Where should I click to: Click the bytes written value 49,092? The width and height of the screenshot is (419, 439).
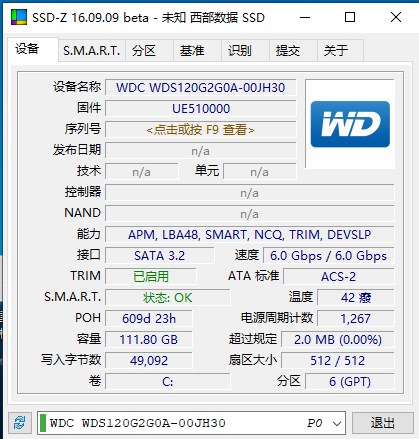tap(149, 361)
